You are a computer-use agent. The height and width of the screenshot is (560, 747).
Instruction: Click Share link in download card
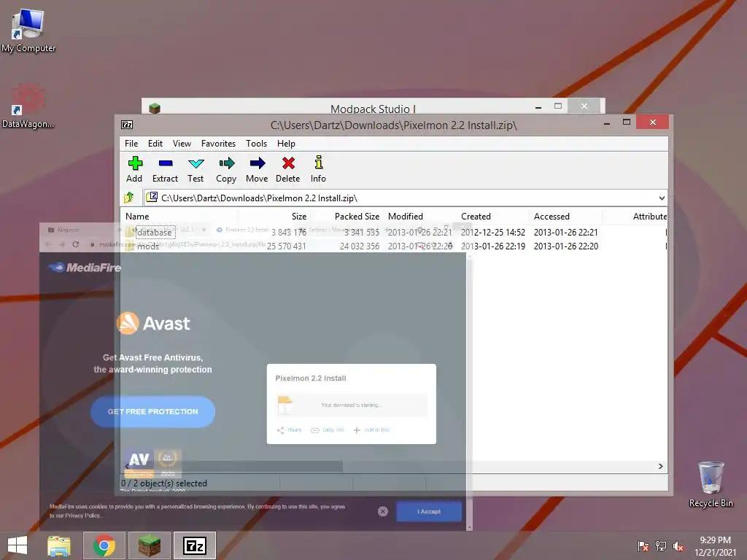pos(290,430)
